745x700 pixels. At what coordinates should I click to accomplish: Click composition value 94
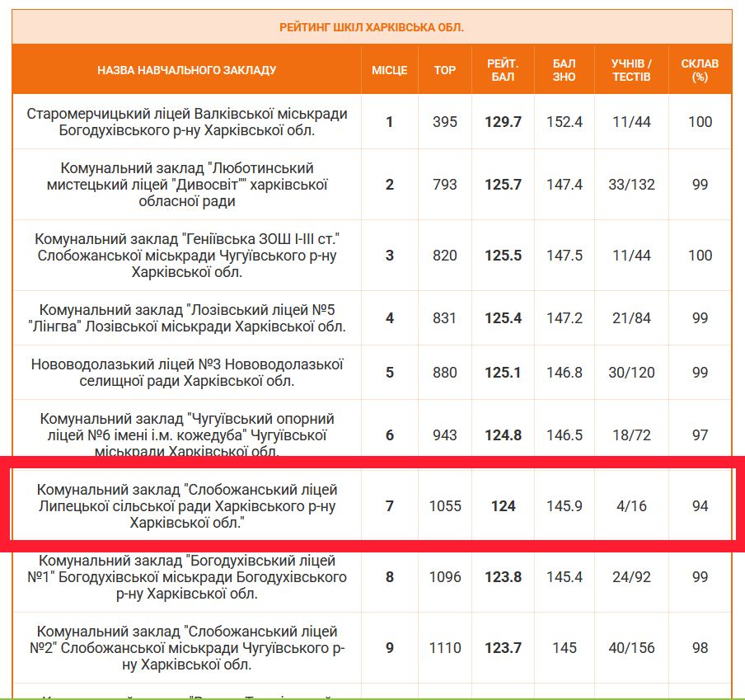pos(700,506)
